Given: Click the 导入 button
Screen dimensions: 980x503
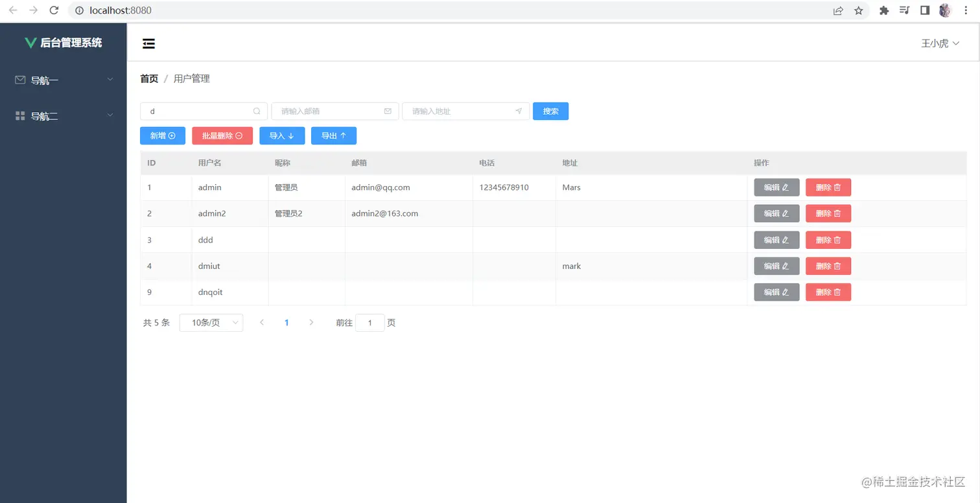Looking at the screenshot, I should (x=282, y=135).
